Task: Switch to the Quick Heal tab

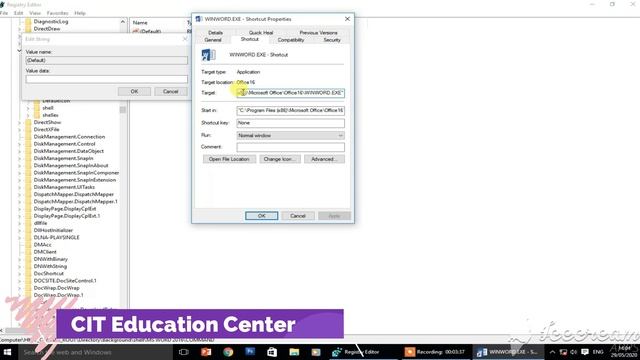Action: pyautogui.click(x=261, y=33)
